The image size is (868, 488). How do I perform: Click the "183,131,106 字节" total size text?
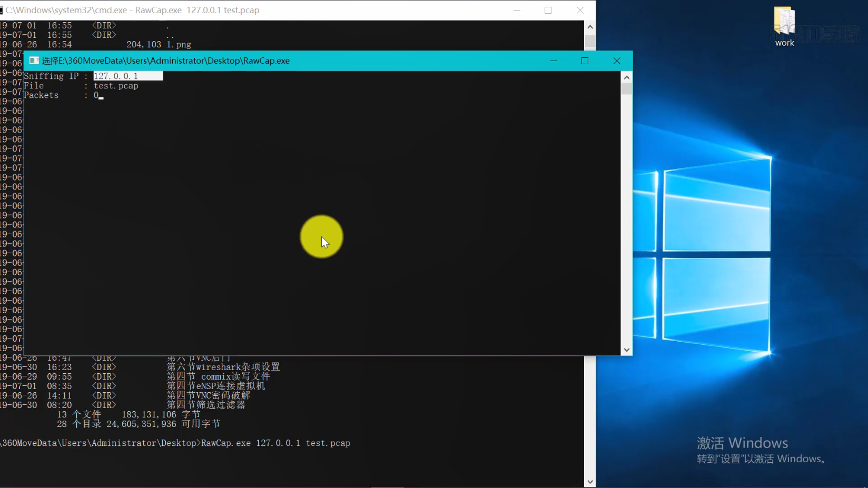coord(161,414)
